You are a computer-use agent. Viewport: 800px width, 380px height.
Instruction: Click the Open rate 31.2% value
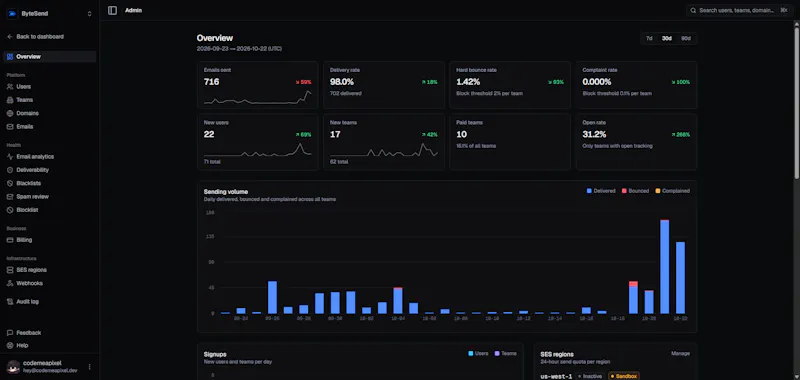tap(594, 134)
